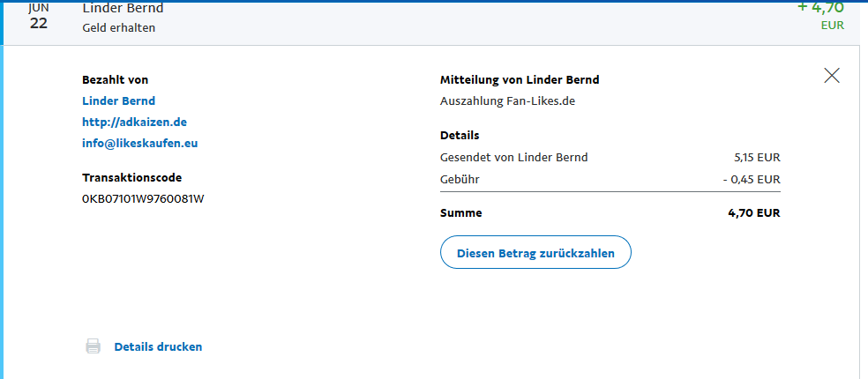Click the 5,15 EUR sent amount
The image size is (868, 379).
(x=757, y=158)
